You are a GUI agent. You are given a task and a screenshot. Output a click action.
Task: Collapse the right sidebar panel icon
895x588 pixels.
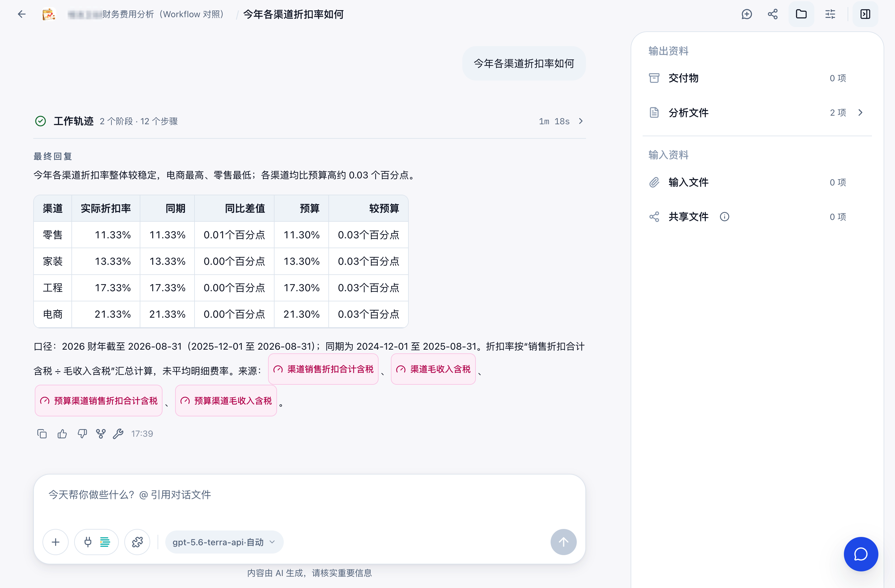click(865, 14)
